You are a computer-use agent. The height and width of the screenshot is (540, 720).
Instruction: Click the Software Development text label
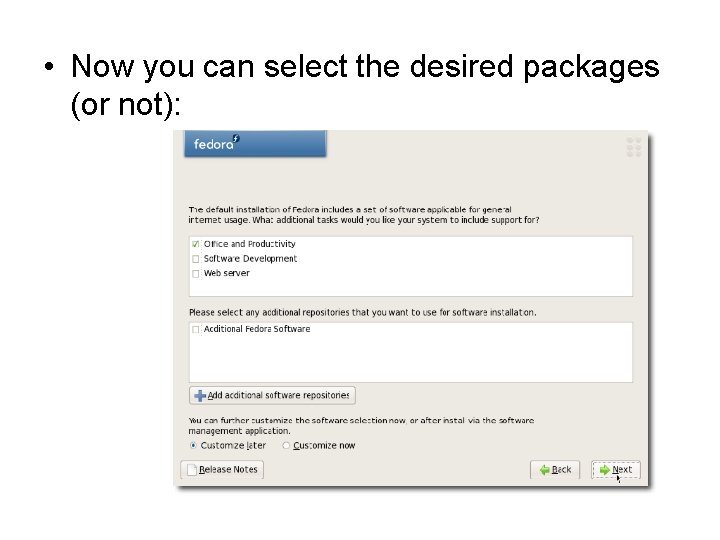250,259
